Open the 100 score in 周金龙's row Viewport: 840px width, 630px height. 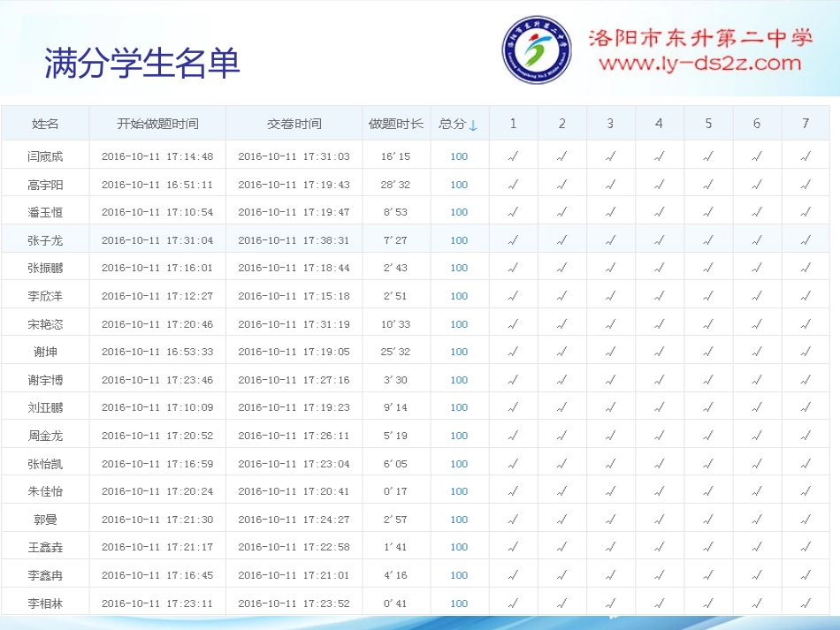pyautogui.click(x=459, y=436)
